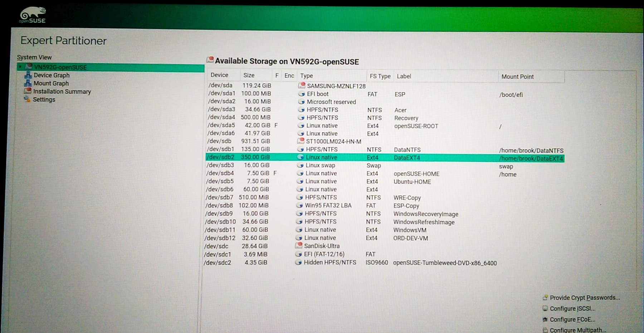Click the EFI (FAT-12/16) partition icon

click(x=298, y=254)
